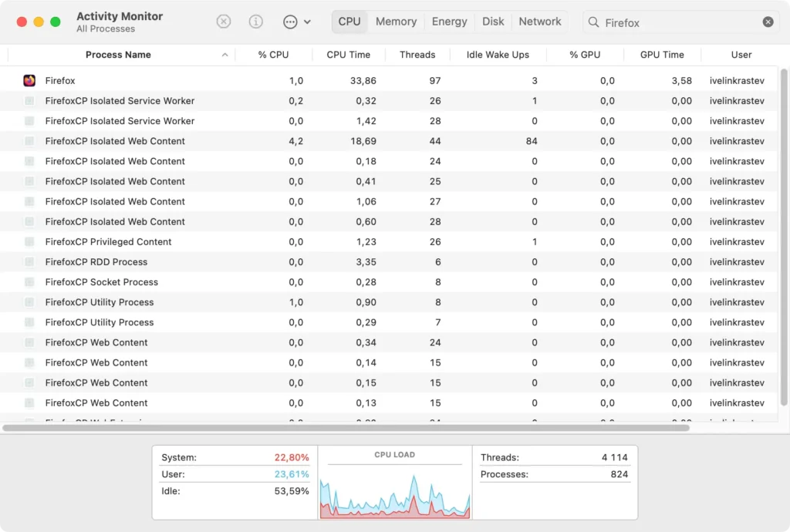Show the Network tab

(x=539, y=22)
